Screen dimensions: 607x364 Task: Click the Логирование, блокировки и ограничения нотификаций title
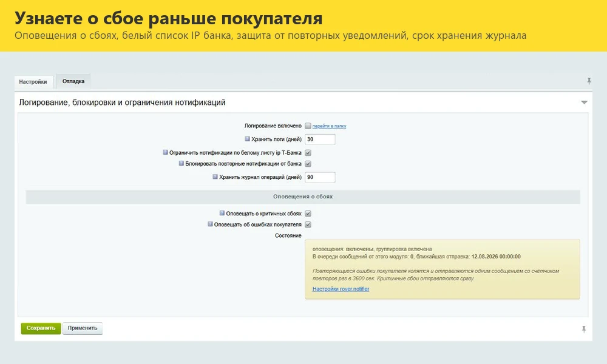pos(122,103)
